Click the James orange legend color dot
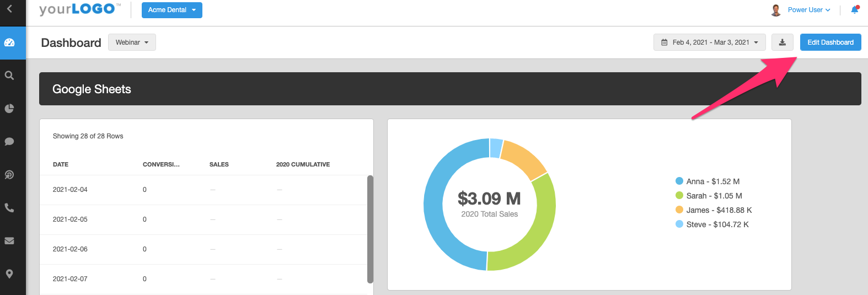 pyautogui.click(x=679, y=210)
